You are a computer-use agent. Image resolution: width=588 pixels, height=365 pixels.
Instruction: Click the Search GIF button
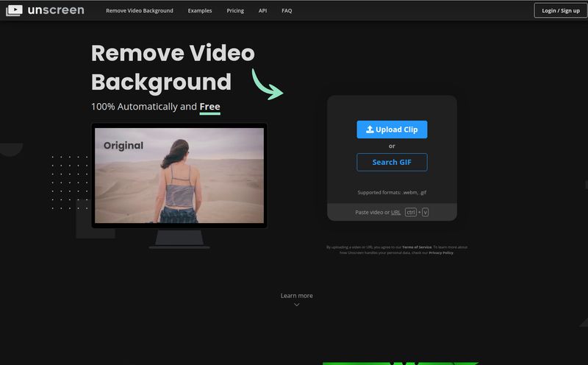point(392,162)
